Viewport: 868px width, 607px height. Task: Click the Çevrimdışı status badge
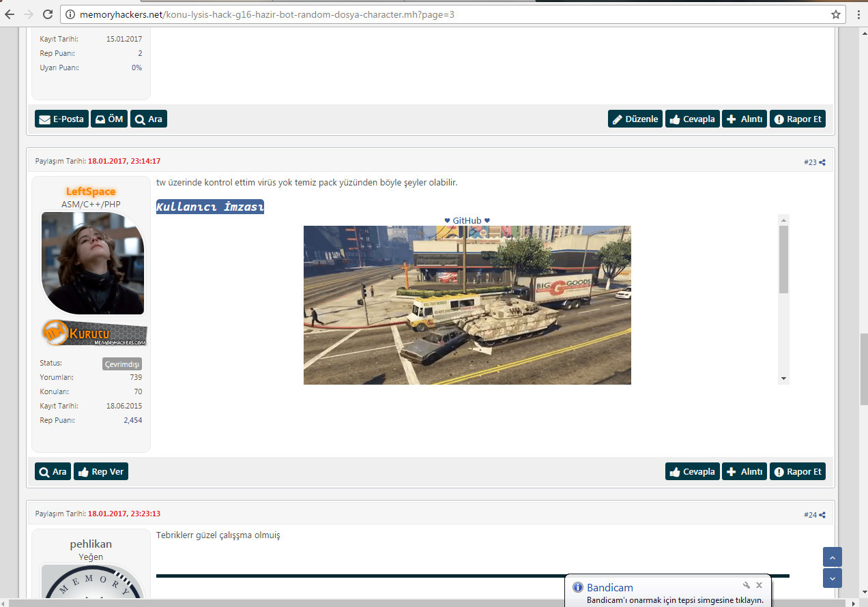pyautogui.click(x=122, y=364)
